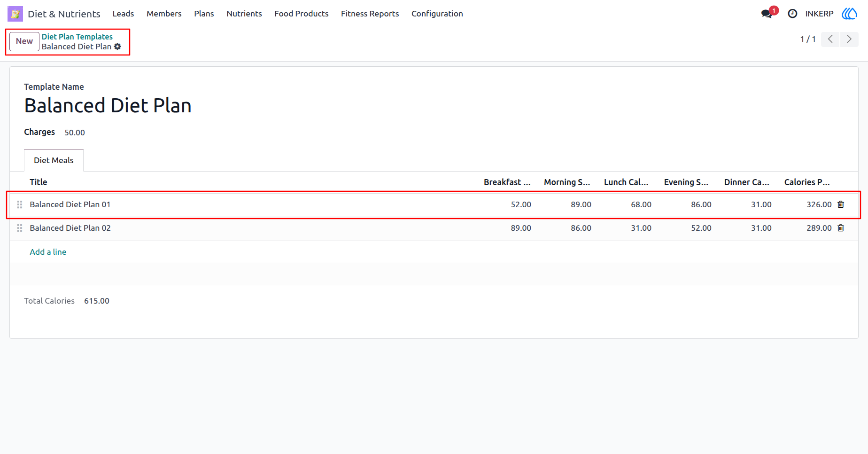Grab the drag handle of Balanced Diet Plan 01
868x454 pixels.
20,204
